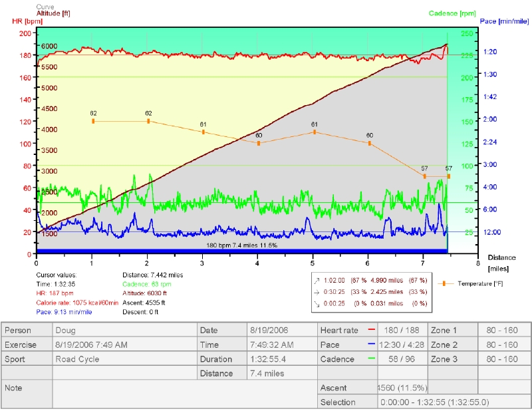Click the cursor value 'Descent: 0 ft'
Image resolution: width=532 pixels, height=411 pixels.
point(140,312)
